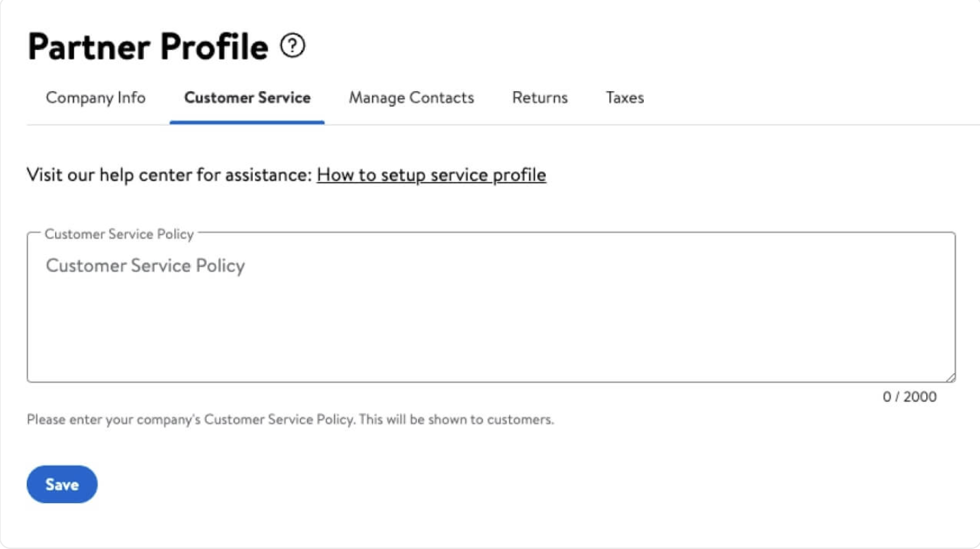This screenshot has height=549, width=980.
Task: Open the Manage Contacts tab
Action: pos(412,98)
